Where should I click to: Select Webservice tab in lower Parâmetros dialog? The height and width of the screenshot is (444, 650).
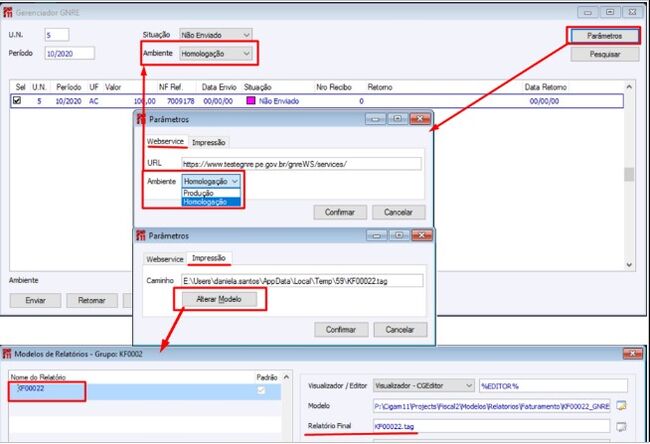[165, 259]
